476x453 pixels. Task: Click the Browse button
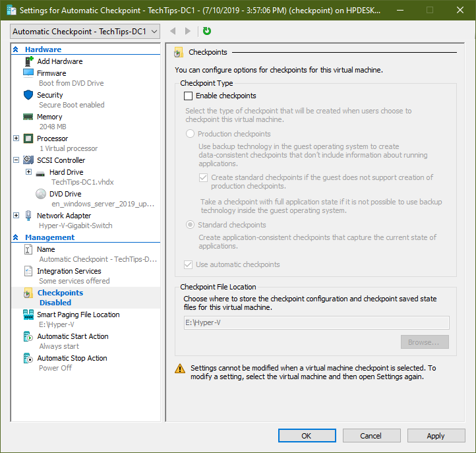coord(425,342)
